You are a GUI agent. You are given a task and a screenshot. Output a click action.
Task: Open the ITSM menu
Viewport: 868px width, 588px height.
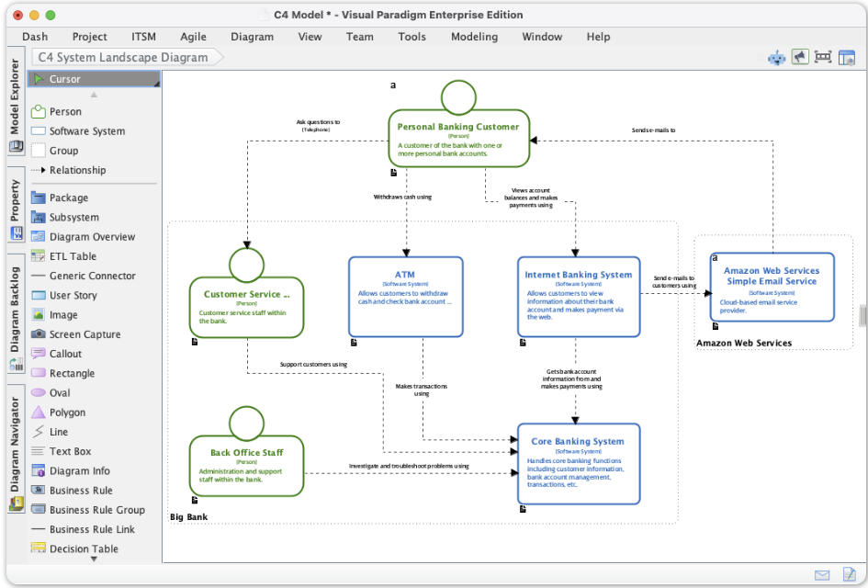coord(143,37)
